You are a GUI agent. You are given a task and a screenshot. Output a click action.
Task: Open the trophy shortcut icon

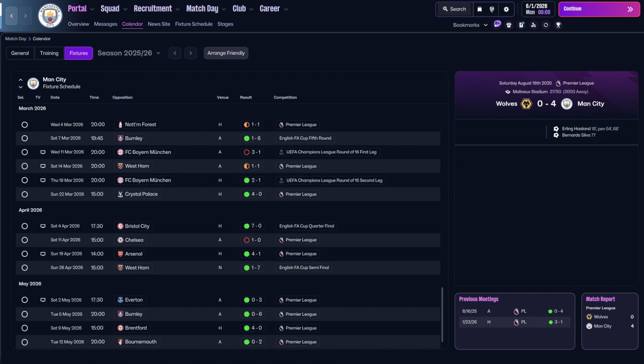click(x=558, y=25)
